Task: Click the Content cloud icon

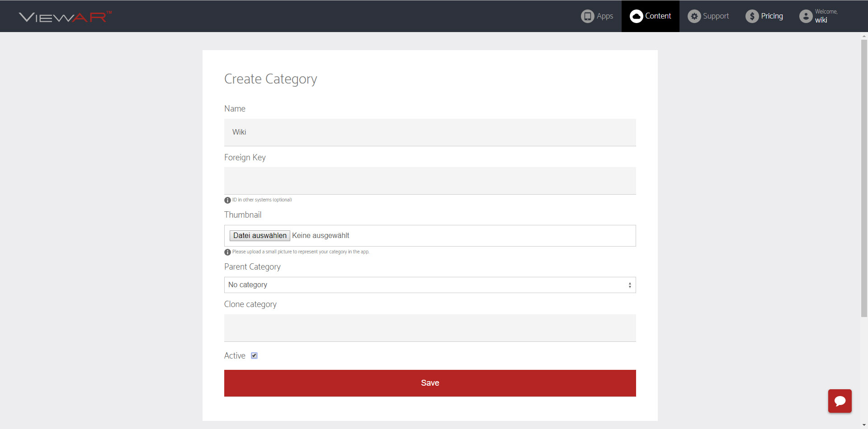Action: [x=636, y=16]
